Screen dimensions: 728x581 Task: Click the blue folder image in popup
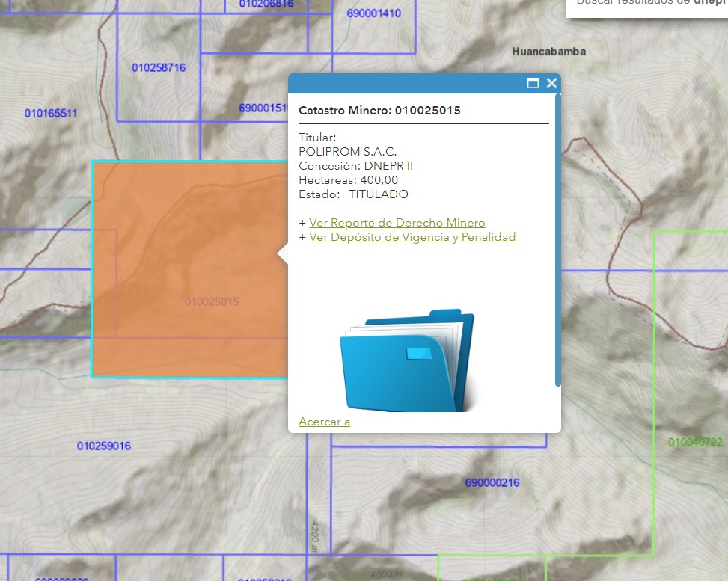(x=408, y=360)
